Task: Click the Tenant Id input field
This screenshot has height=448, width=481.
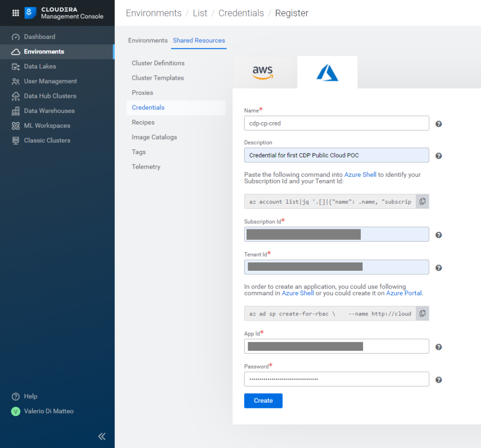Action: tap(336, 267)
